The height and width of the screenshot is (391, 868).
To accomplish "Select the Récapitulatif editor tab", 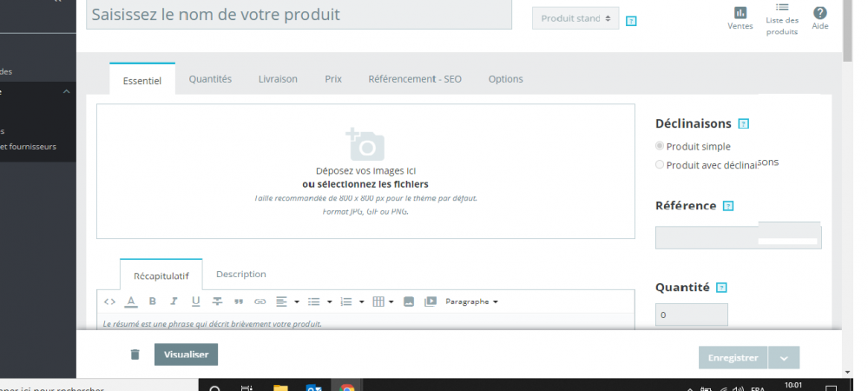I will [x=161, y=275].
